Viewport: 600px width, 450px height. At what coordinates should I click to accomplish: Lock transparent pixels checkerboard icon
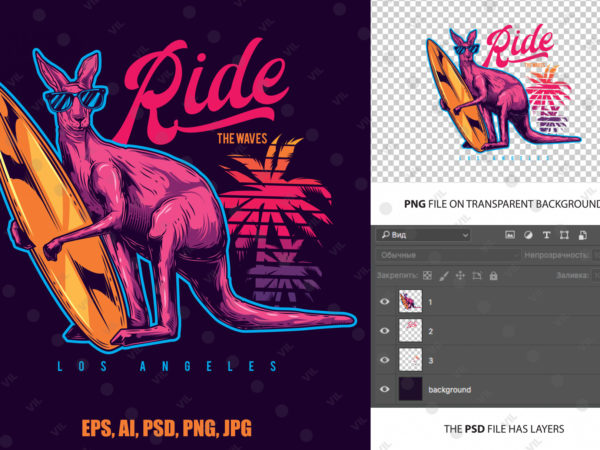[x=427, y=276]
